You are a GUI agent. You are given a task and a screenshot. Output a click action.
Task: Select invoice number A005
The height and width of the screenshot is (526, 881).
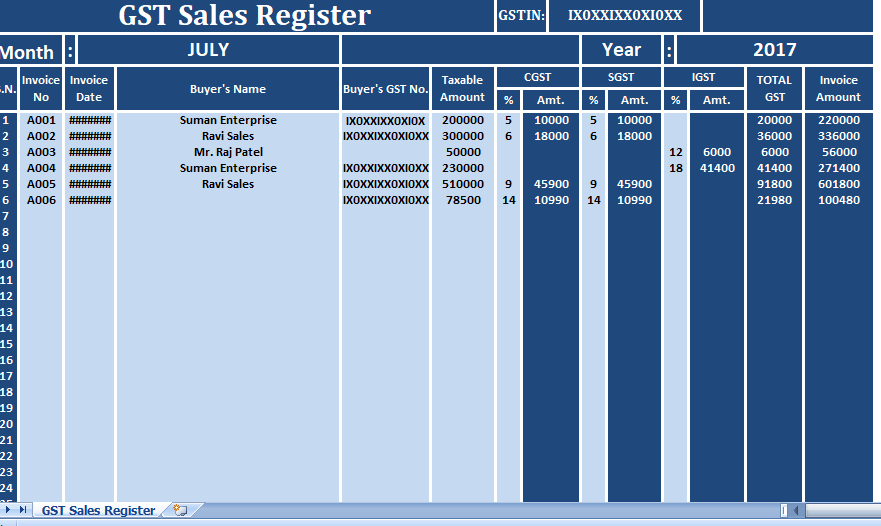[41, 184]
